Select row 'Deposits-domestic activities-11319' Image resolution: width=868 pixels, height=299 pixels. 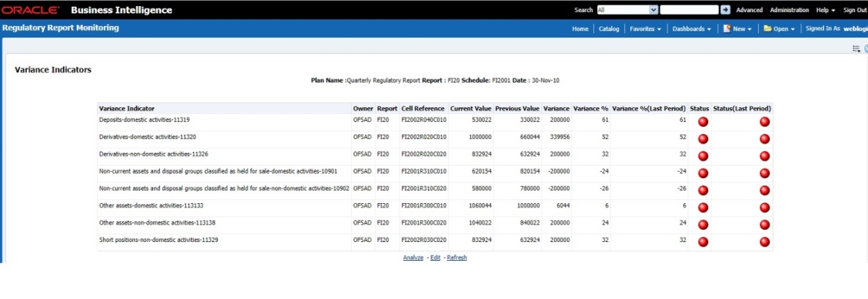pyautogui.click(x=435, y=122)
